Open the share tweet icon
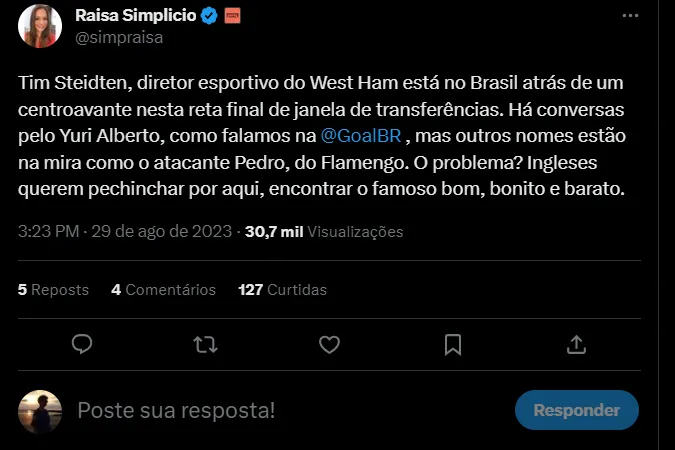Image resolution: width=675 pixels, height=450 pixels. pyautogui.click(x=576, y=344)
